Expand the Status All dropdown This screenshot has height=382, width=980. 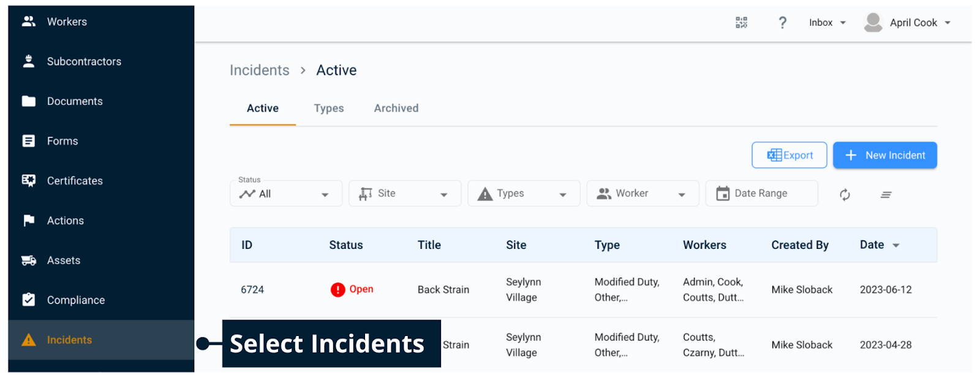pyautogui.click(x=285, y=194)
